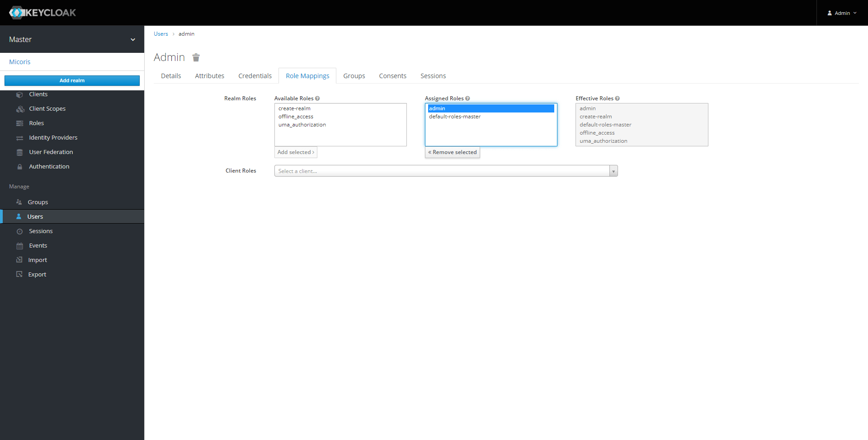The height and width of the screenshot is (440, 868).
Task: Click the Client Scopes sidebar icon
Action: (x=20, y=109)
